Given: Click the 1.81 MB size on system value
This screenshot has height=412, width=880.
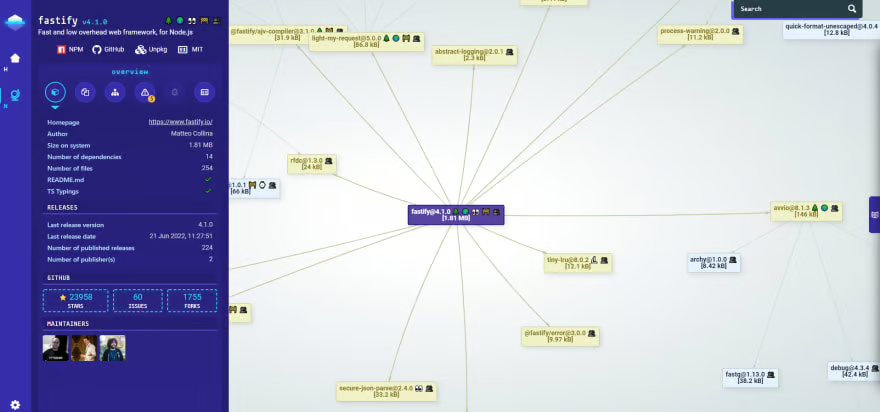Looking at the screenshot, I should click(x=200, y=145).
